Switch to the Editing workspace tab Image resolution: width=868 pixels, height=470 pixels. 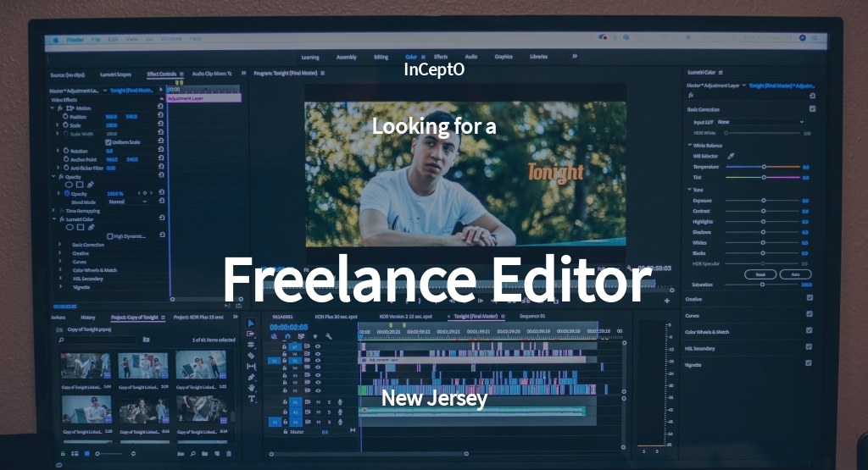click(x=381, y=57)
